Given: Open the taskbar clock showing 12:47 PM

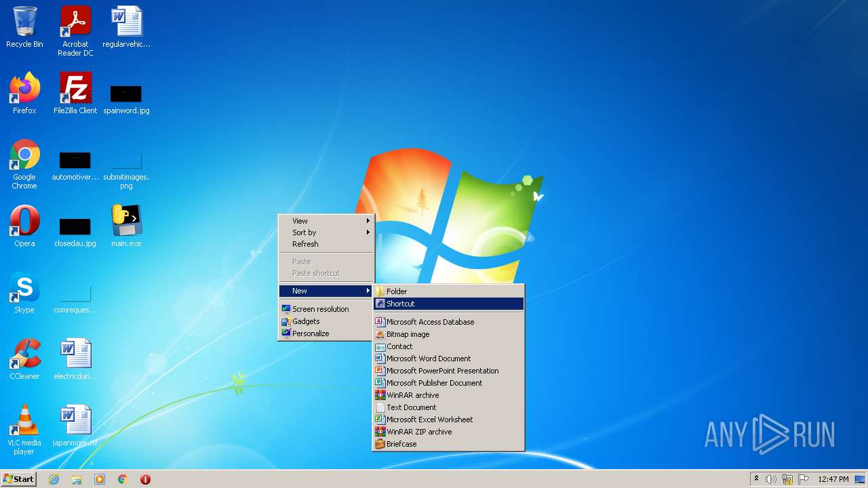Looking at the screenshot, I should (x=833, y=479).
